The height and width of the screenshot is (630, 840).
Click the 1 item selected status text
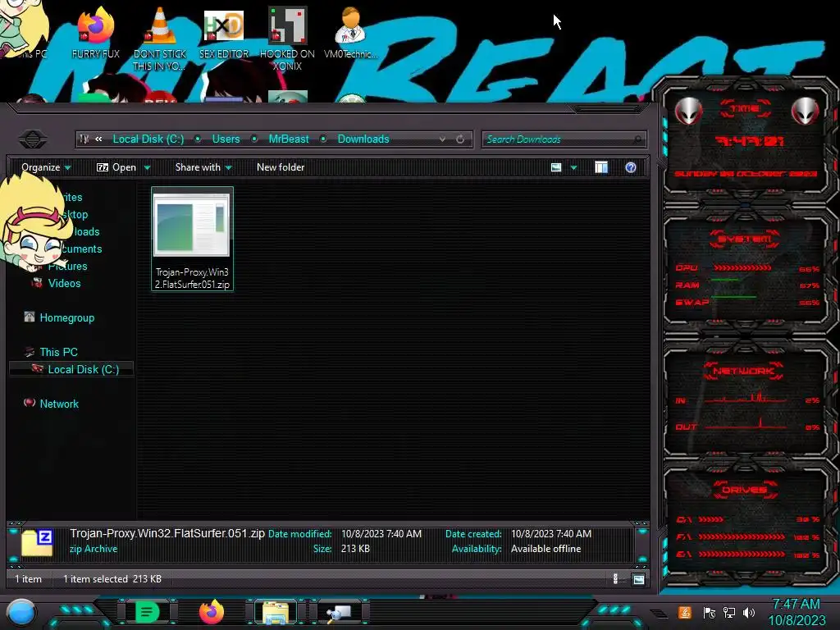coord(95,578)
